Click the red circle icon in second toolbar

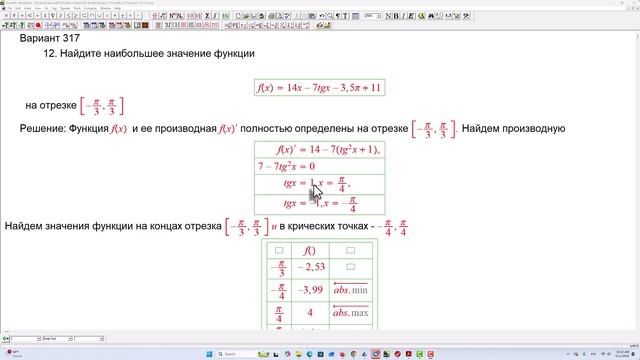pos(38,25)
